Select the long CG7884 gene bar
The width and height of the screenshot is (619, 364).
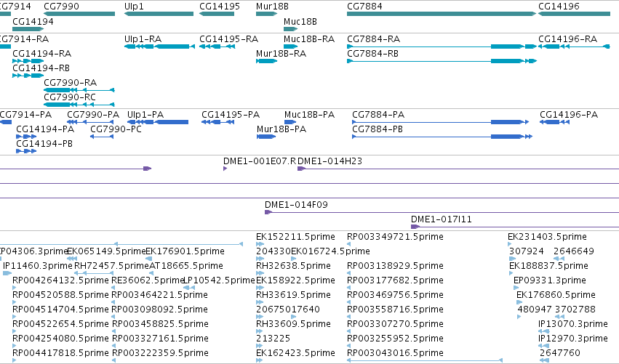point(442,14)
